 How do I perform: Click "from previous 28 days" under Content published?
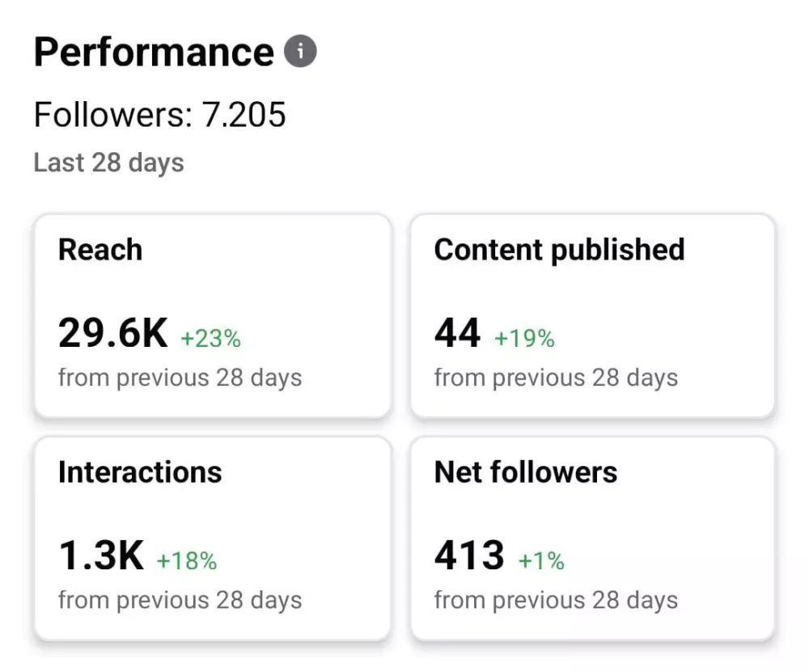(x=556, y=378)
